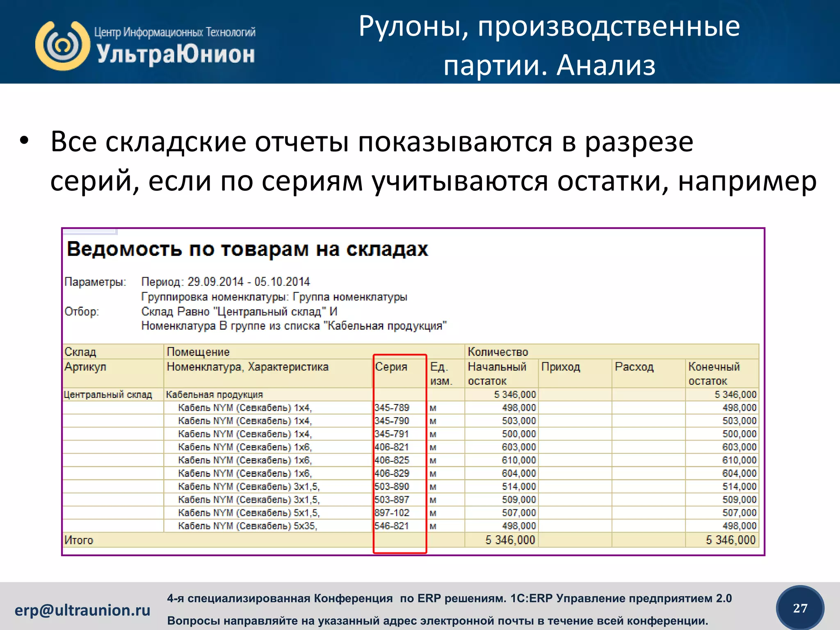
Task: Click the 'Конечный остаток' column header
Action: (714, 374)
